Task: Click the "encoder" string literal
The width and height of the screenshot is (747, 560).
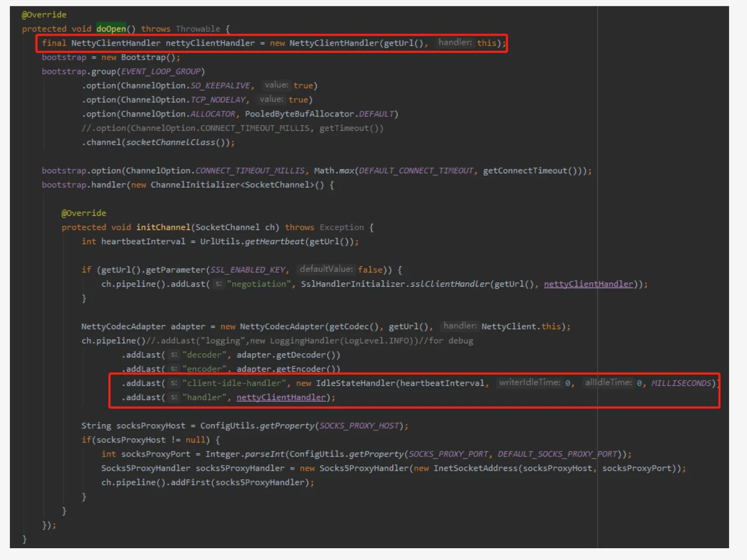Action: (204, 369)
